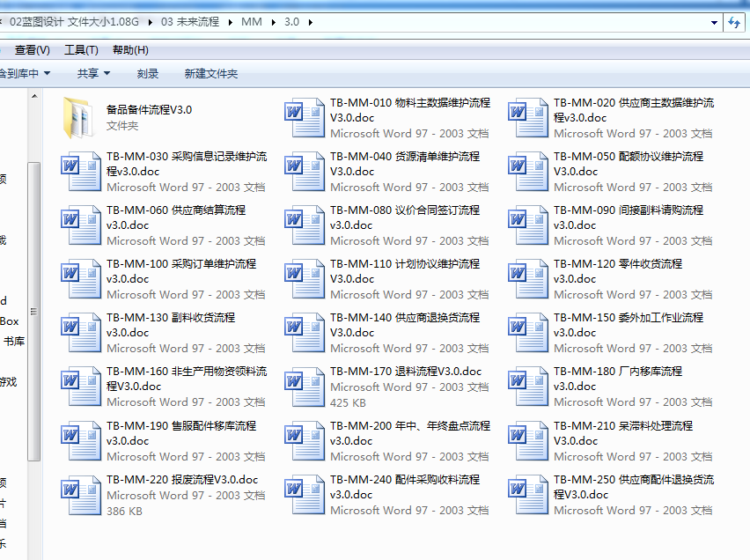
Task: Select 书库 in the navigation pane
Action: [14, 342]
